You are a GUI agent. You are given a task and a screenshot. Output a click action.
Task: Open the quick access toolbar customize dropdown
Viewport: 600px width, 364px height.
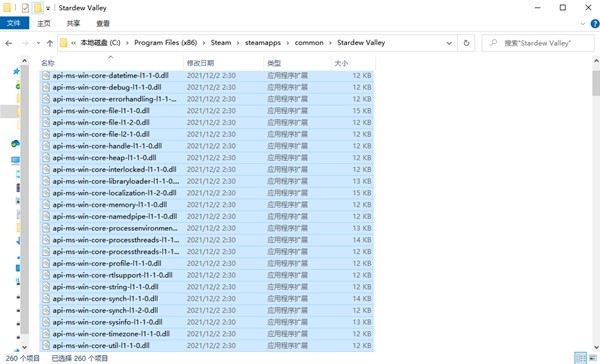[48, 8]
